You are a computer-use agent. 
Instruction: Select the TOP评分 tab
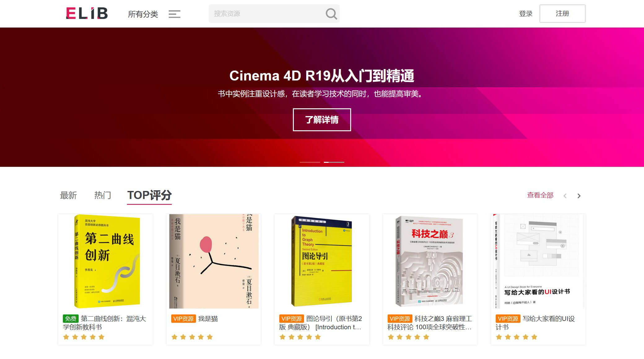coord(149,195)
